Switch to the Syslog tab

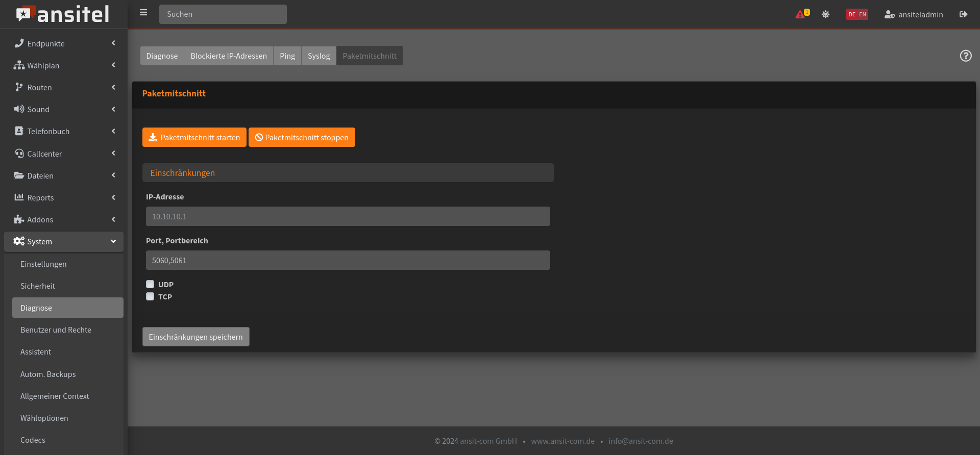[x=318, y=56]
